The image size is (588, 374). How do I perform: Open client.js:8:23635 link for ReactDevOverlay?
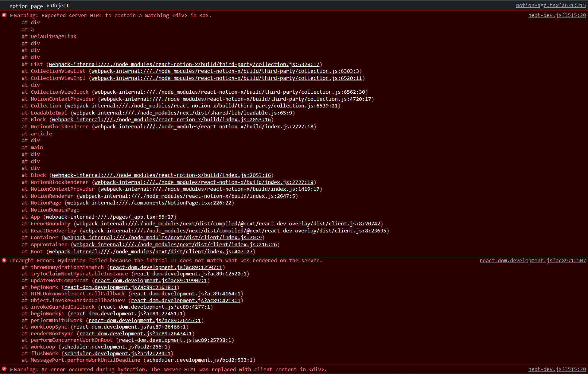[x=234, y=231]
